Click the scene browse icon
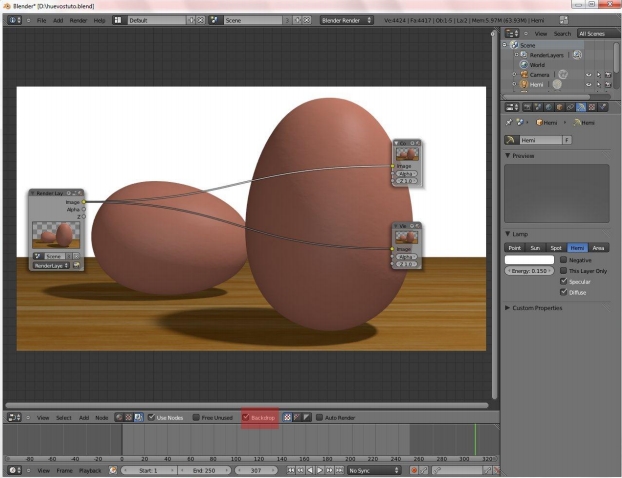 215,20
